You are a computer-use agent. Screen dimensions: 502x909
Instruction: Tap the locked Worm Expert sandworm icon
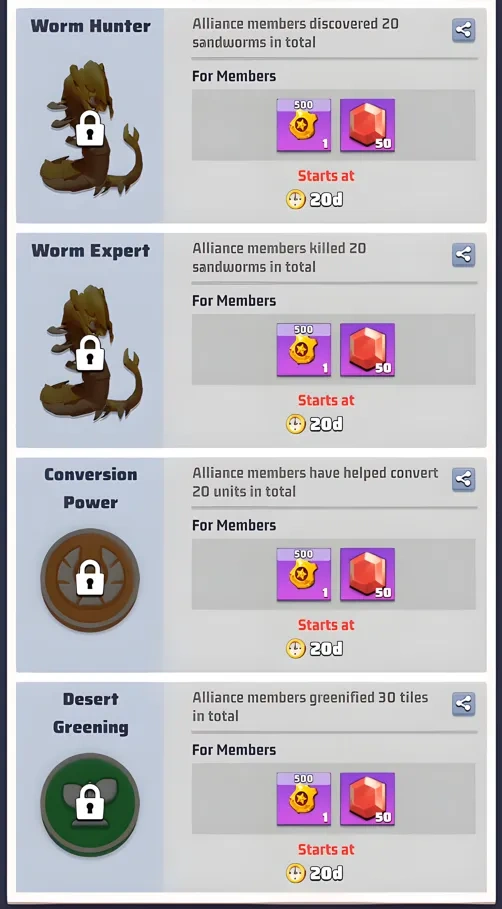click(x=91, y=353)
